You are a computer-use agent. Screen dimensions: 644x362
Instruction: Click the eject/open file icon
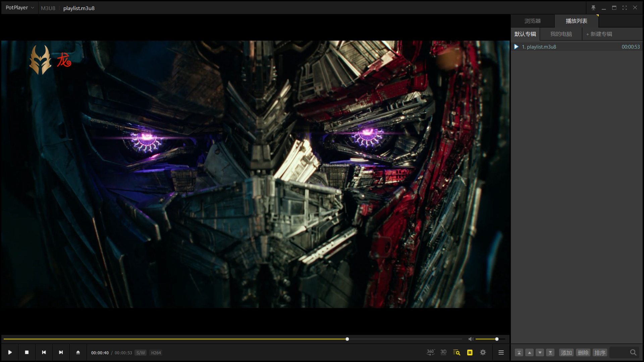pyautogui.click(x=78, y=352)
